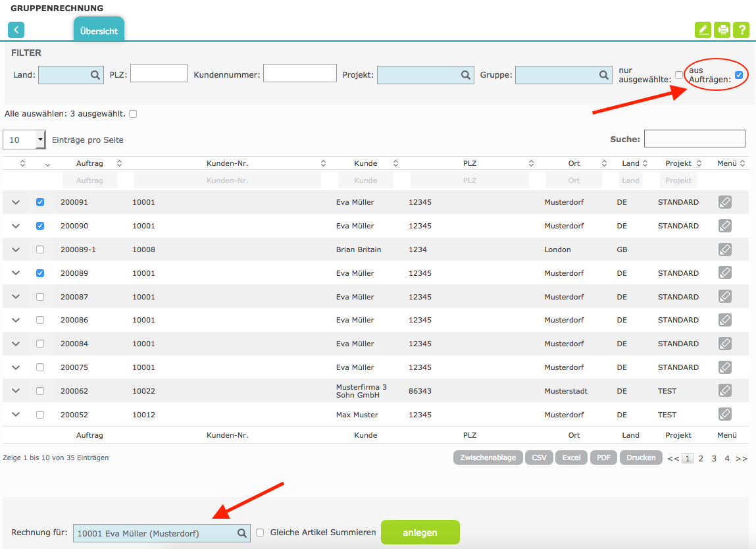Click the edit icon for order 200089-1
Image resolution: width=756 pixels, height=549 pixels.
coord(724,249)
